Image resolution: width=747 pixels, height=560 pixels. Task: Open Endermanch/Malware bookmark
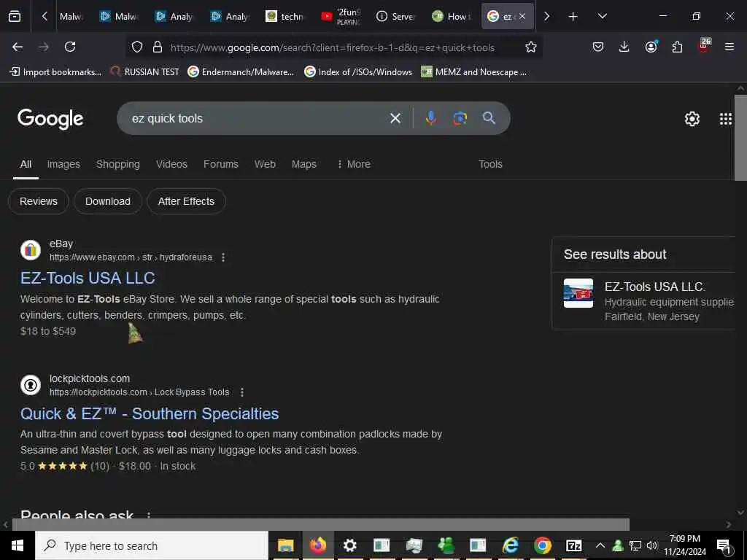point(241,72)
